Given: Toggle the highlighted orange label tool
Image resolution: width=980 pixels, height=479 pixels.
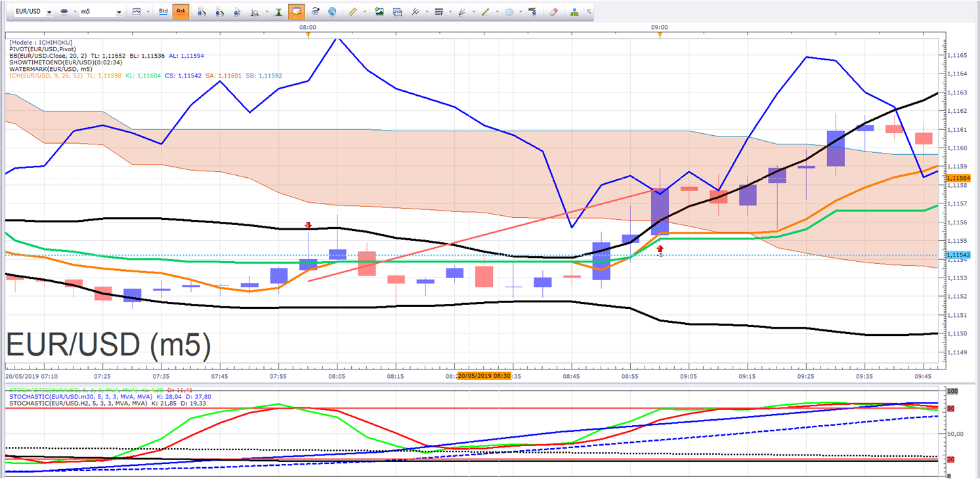Looking at the screenshot, I should tap(297, 12).
